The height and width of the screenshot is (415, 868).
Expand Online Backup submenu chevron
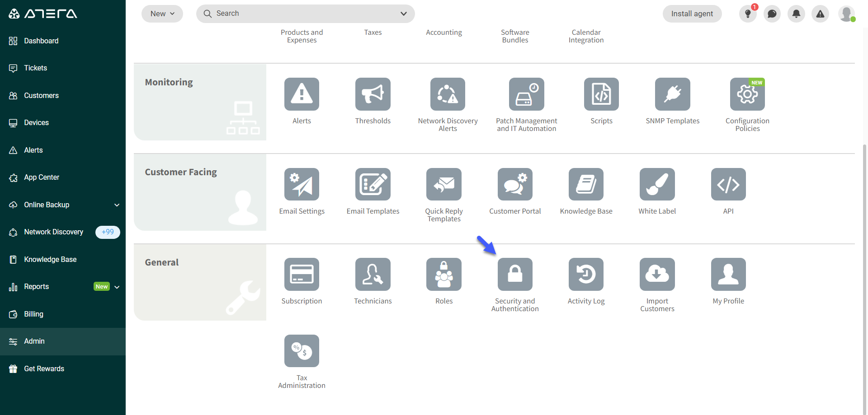click(x=117, y=205)
